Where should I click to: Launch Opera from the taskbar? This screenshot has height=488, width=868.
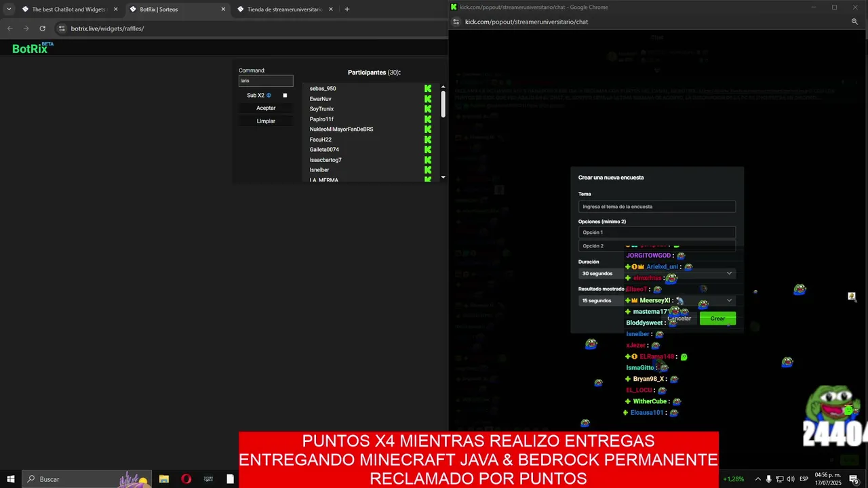click(186, 479)
